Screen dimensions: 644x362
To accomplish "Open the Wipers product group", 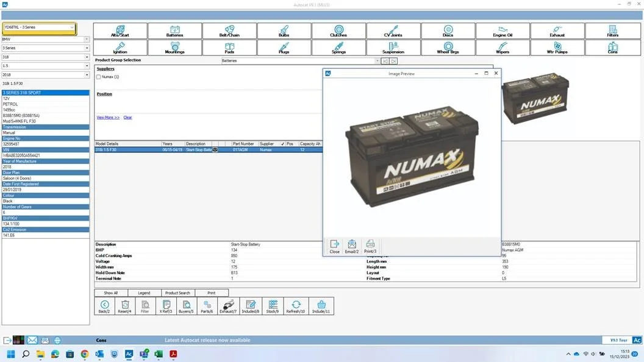I will (503, 48).
